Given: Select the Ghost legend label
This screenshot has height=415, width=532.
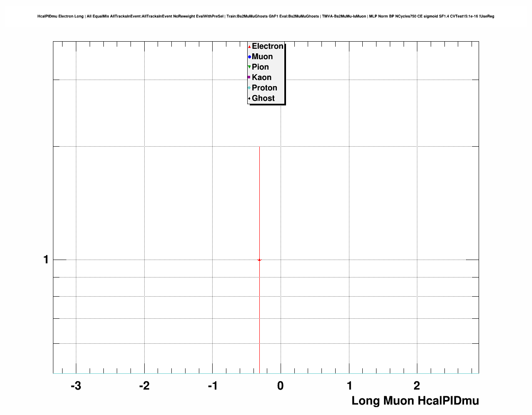Looking at the screenshot, I should 263,98.
